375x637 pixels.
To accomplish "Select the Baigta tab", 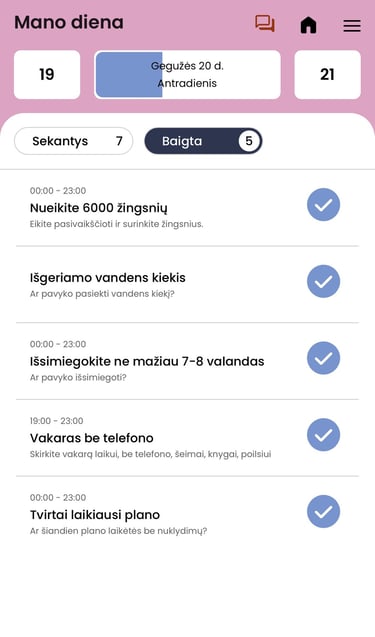I will tap(204, 141).
